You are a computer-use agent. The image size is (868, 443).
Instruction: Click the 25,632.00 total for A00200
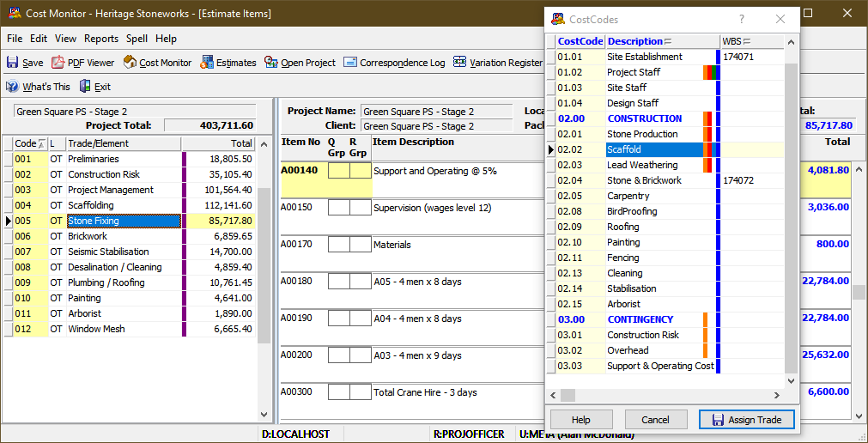pyautogui.click(x=825, y=355)
